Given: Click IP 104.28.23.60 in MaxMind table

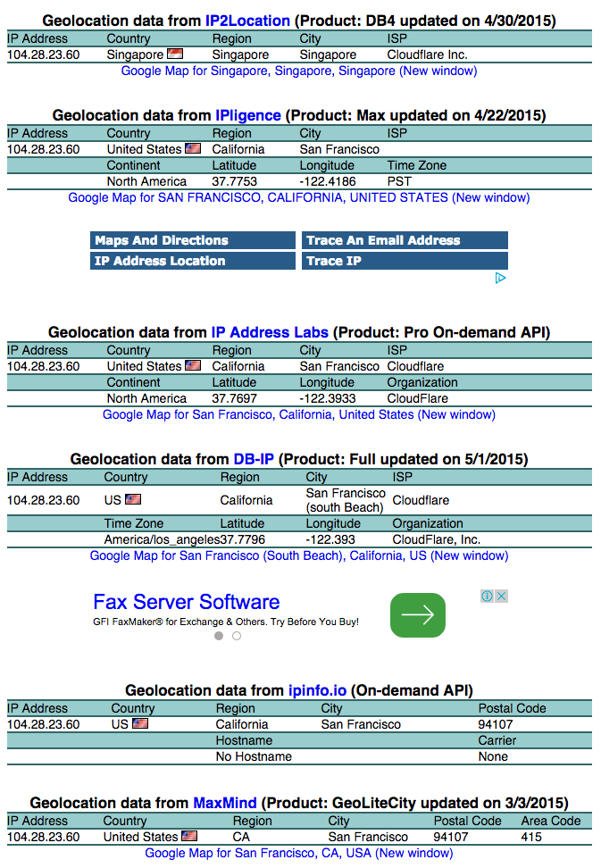Looking at the screenshot, I should click(43, 837).
